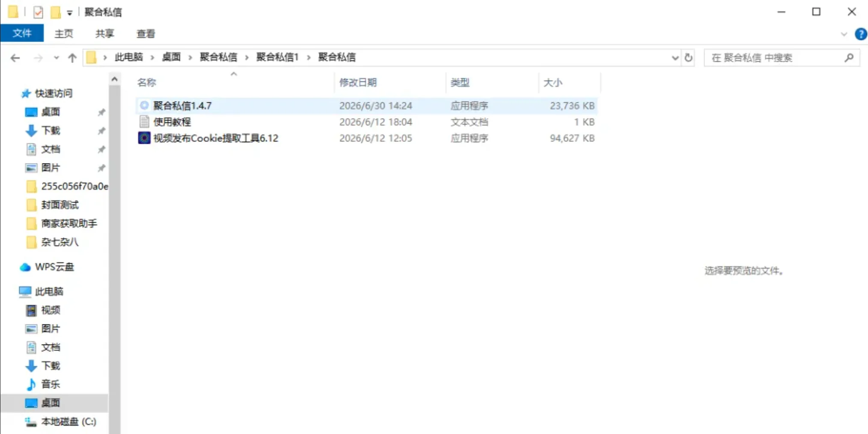Open recent locations dropdown arrow
The height and width of the screenshot is (434, 868).
pyautogui.click(x=56, y=58)
